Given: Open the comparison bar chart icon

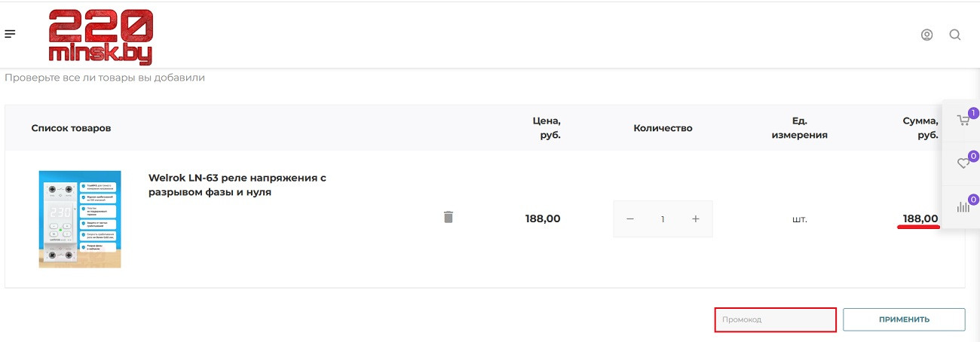Looking at the screenshot, I should point(963,207).
